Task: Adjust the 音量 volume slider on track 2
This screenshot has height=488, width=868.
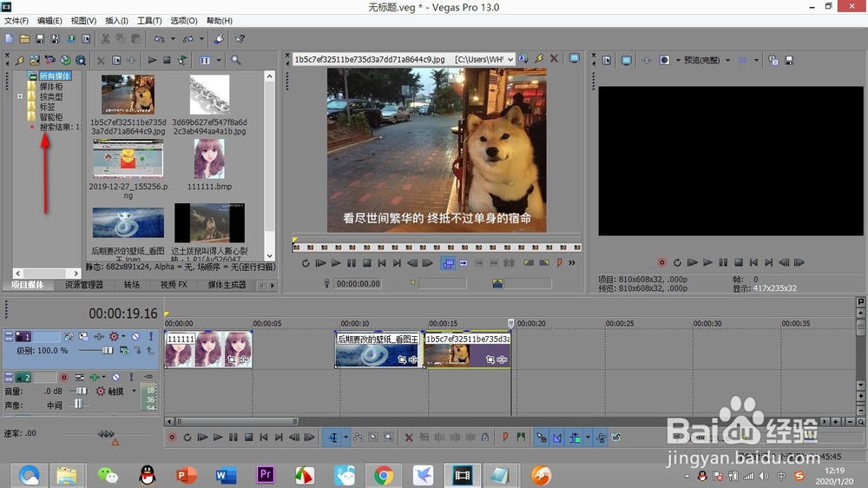Action: [x=81, y=391]
